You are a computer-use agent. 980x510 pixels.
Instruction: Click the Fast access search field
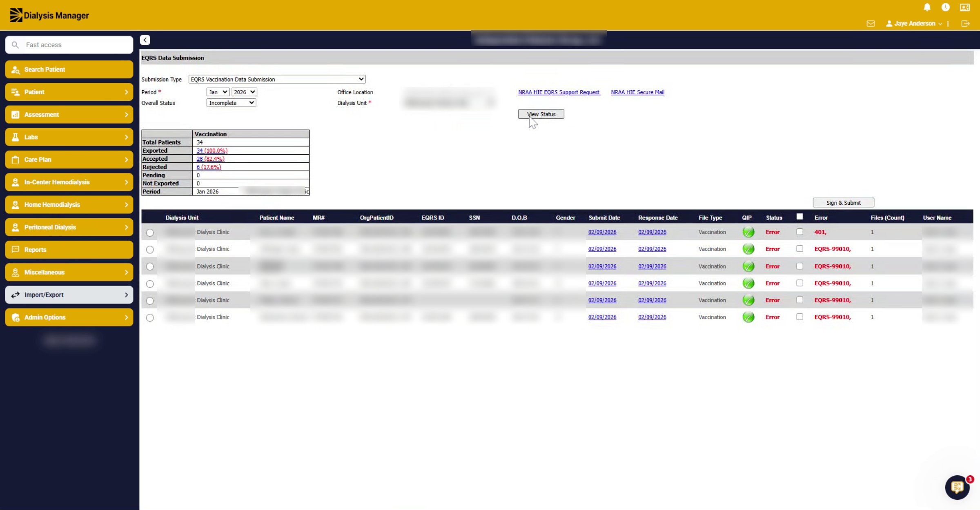click(69, 45)
